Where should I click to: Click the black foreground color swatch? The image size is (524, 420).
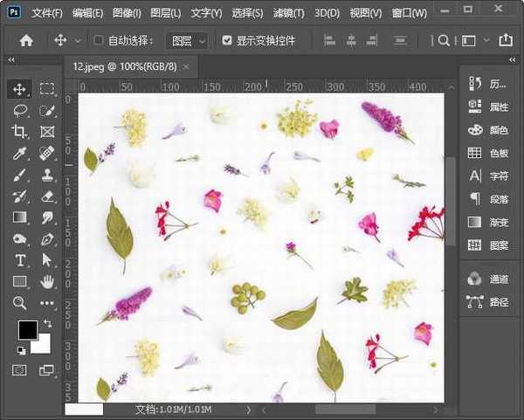point(27,330)
